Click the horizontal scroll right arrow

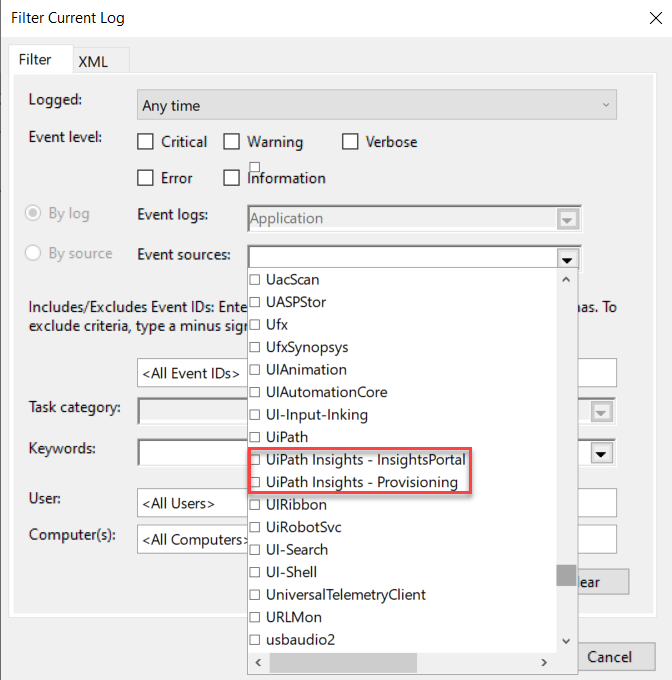click(544, 662)
